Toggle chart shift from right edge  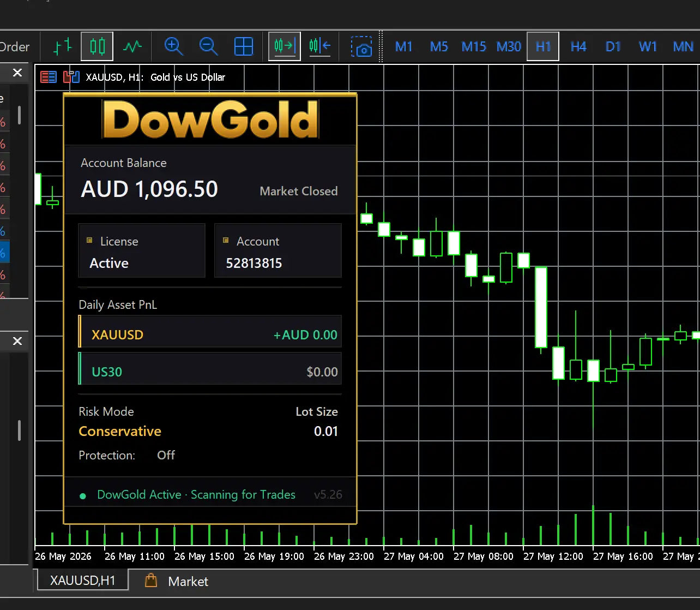320,46
